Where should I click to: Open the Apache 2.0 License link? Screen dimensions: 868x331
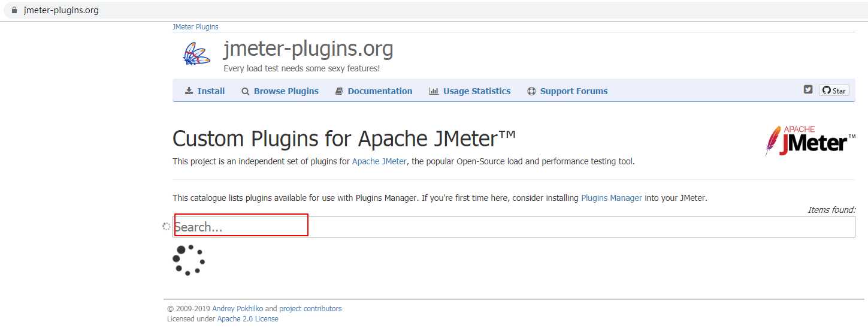pyautogui.click(x=247, y=319)
